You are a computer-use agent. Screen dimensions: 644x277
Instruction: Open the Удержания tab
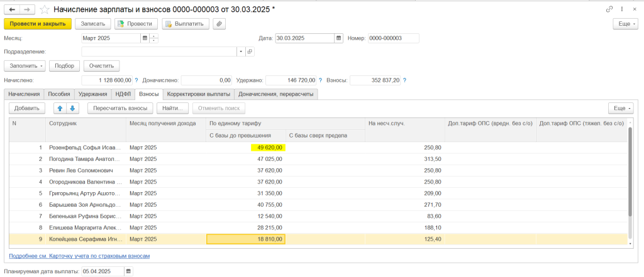tap(92, 94)
